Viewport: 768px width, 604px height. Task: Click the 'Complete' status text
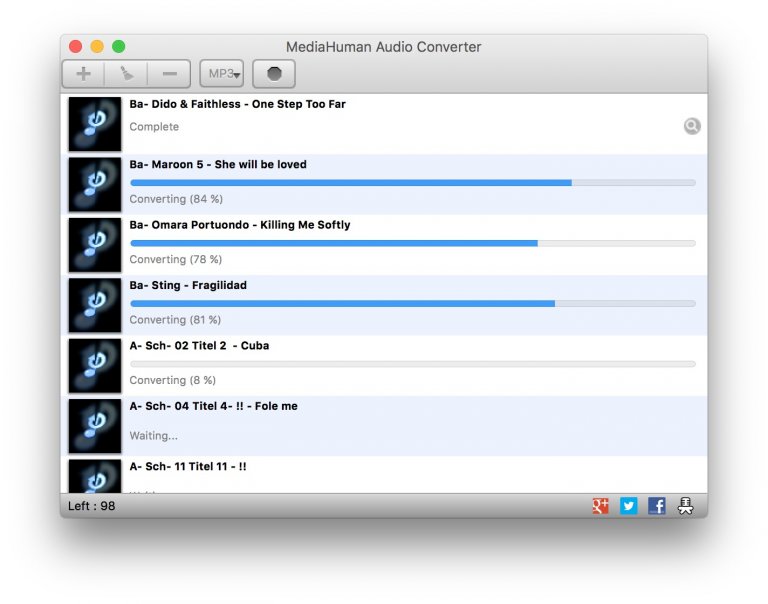154,126
